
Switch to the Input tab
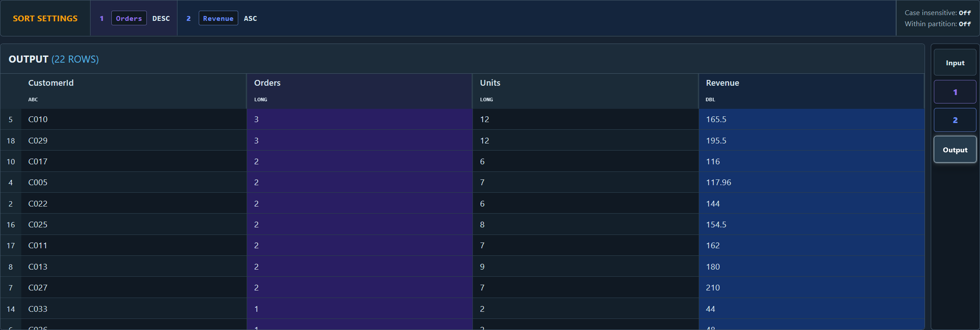(955, 63)
